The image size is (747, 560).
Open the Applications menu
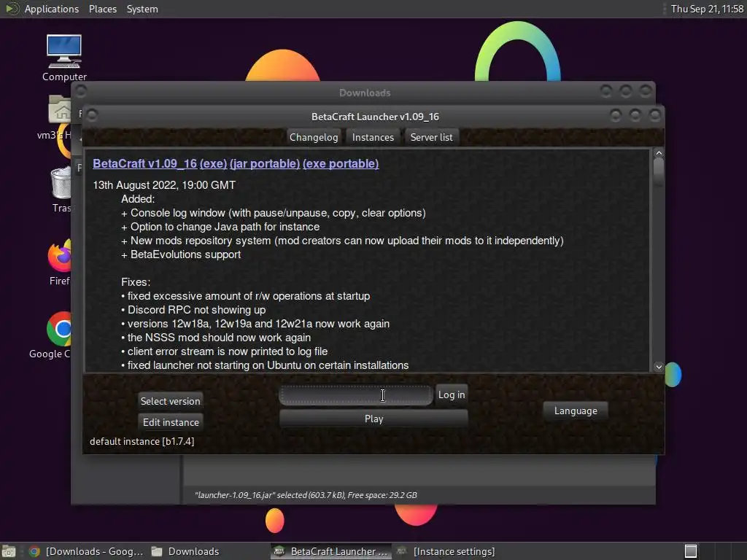52,9
